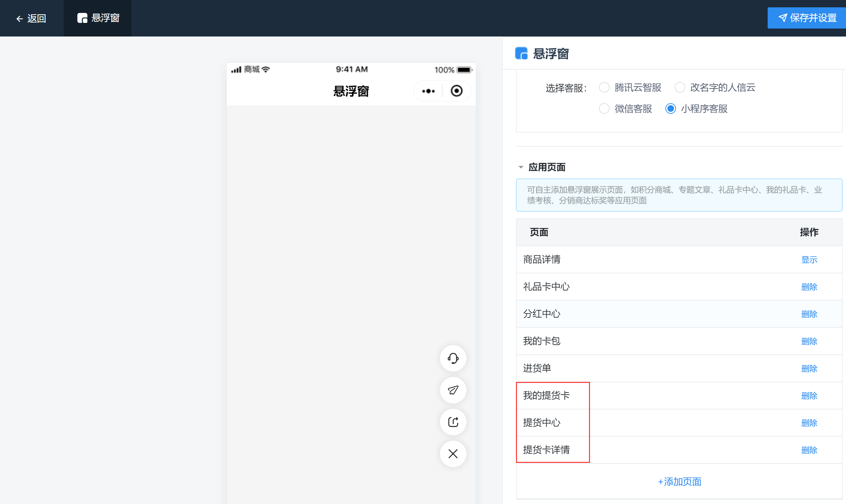Collapse the 应用页面 section
This screenshot has width=846, height=504.
pos(521,167)
